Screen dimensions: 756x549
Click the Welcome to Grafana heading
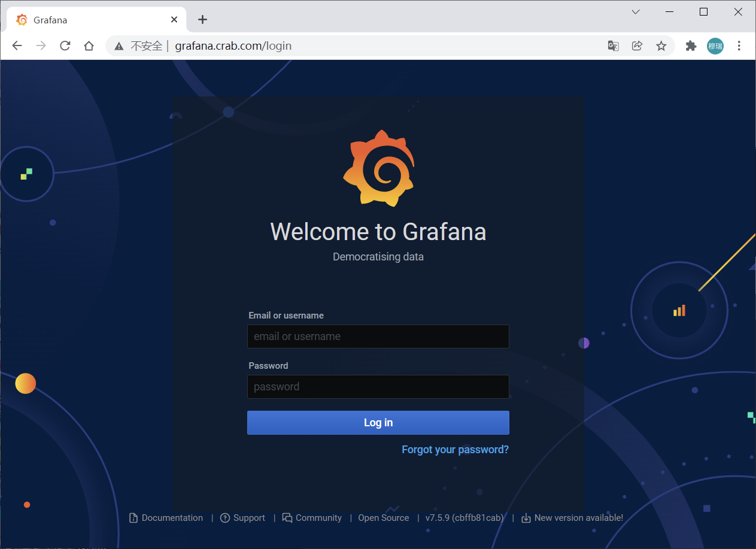click(378, 232)
